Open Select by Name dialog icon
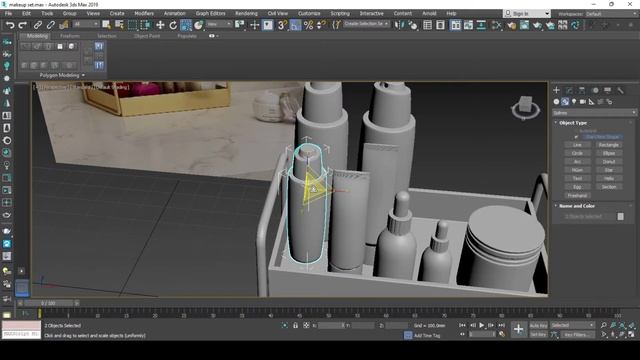This screenshot has width=640, height=360. (119, 25)
